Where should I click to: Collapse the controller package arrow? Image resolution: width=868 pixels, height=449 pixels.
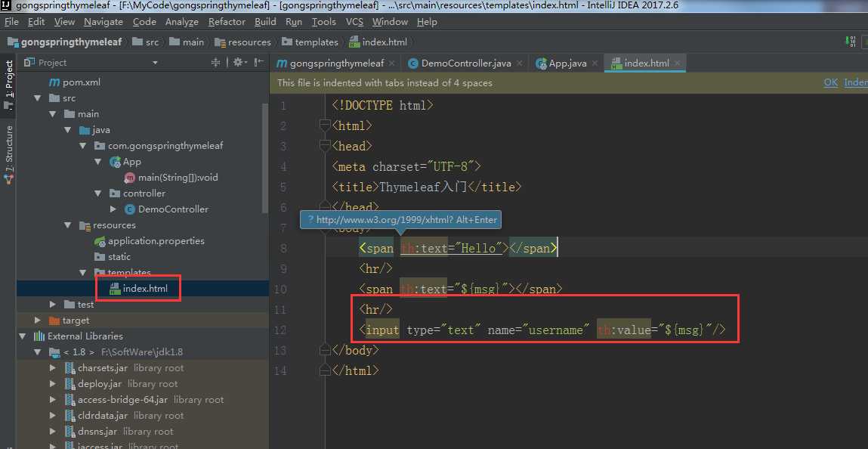(x=98, y=194)
